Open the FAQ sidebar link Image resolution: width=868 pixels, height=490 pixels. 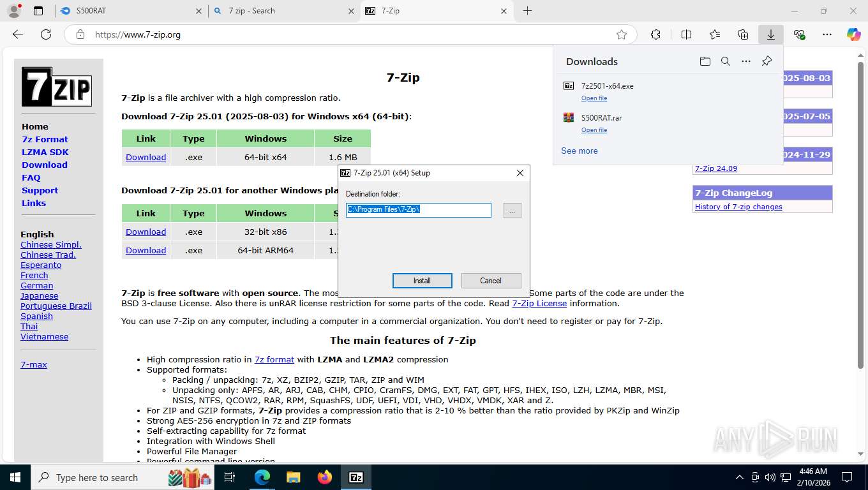(31, 177)
